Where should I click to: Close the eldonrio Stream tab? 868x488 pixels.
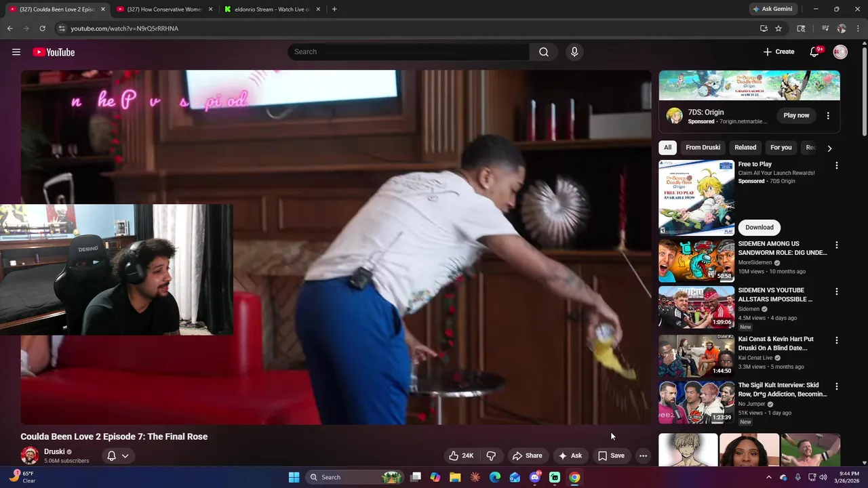point(317,9)
